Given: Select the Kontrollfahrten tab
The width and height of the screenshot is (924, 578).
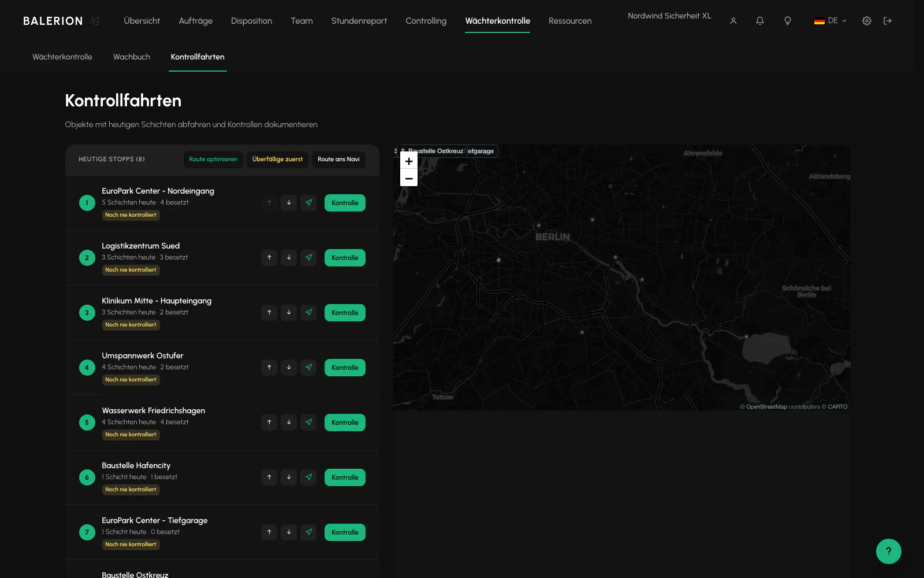Looking at the screenshot, I should [x=198, y=57].
